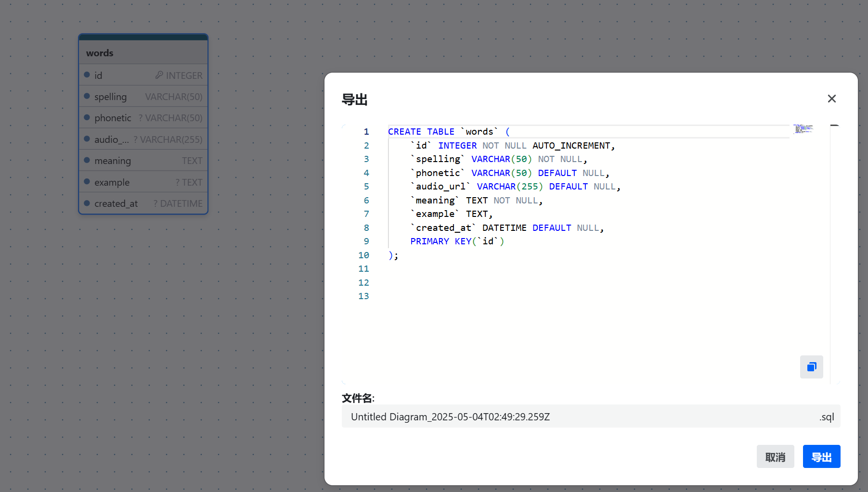Screen dimensions: 868x492
Task: Click the .sql extension label
Action: coord(826,416)
